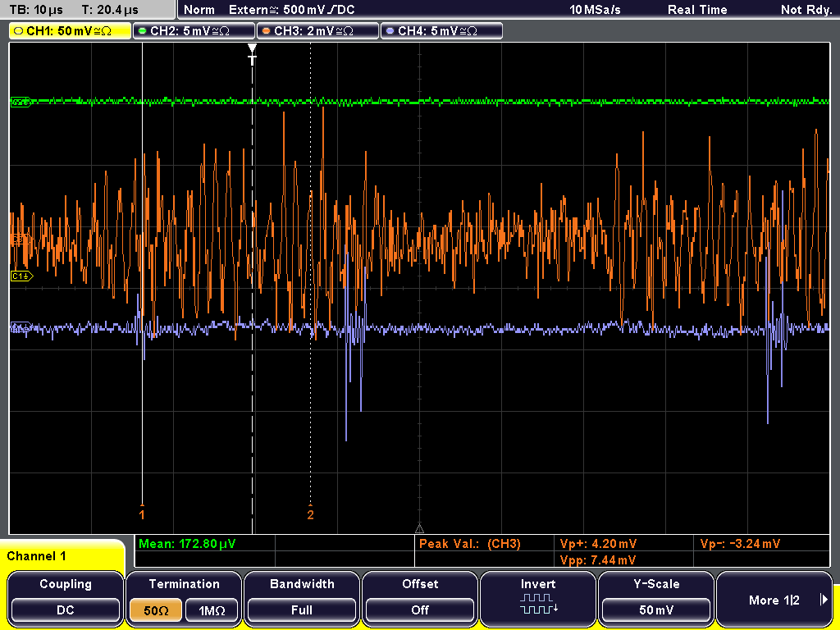Click the Extern 500 mV trigger source text
This screenshot has width=840, height=630.
click(292, 10)
